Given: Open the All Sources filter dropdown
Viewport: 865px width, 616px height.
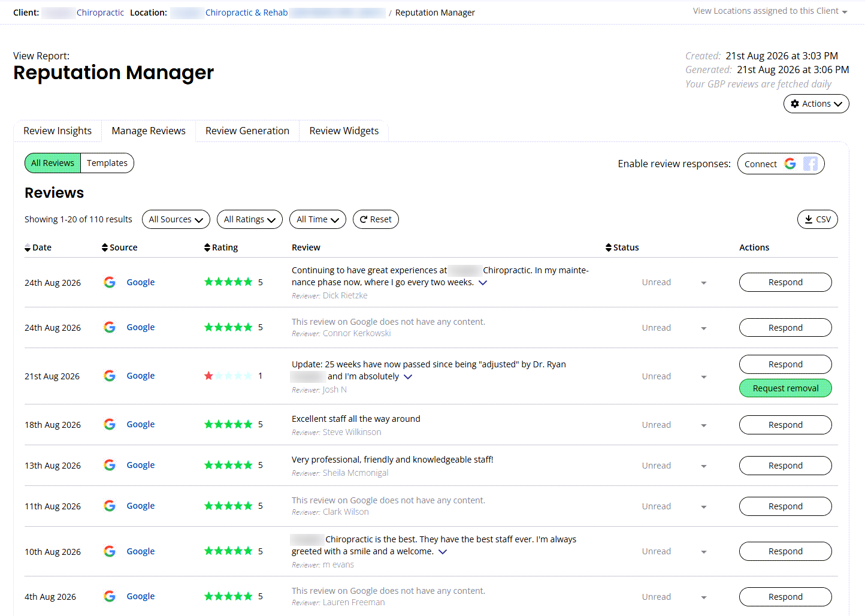Looking at the screenshot, I should 176,219.
